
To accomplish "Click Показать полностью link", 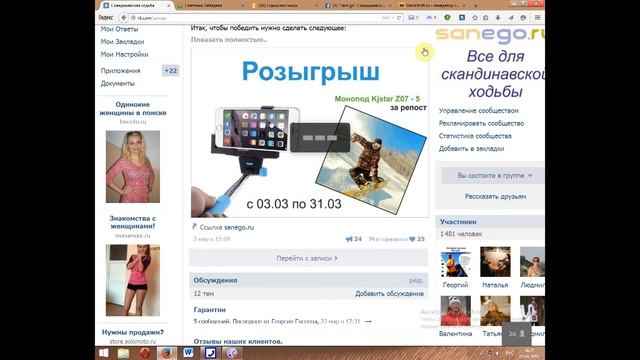I will click(x=229, y=40).
